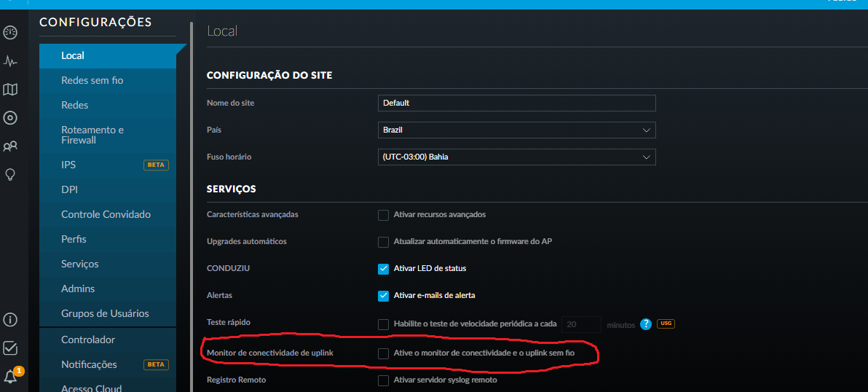This screenshot has height=392, width=868.
Task: Click the USG badge next to Teste rápido
Action: point(666,324)
